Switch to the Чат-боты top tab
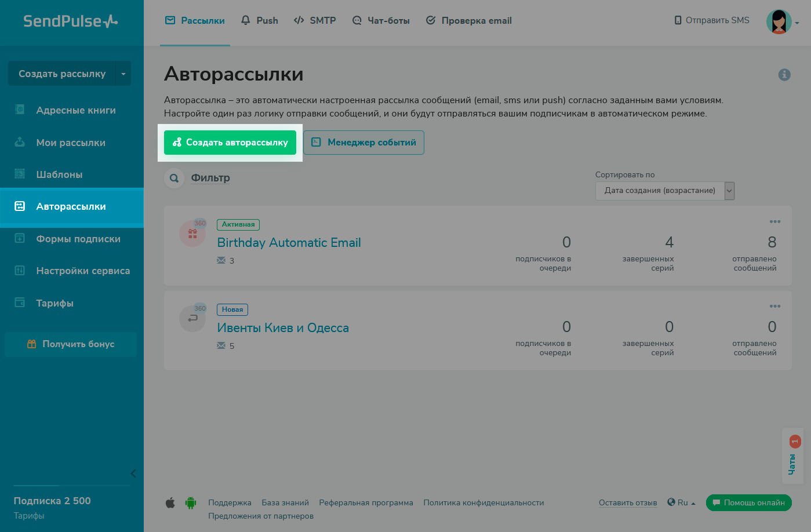This screenshot has height=532, width=811. click(381, 21)
